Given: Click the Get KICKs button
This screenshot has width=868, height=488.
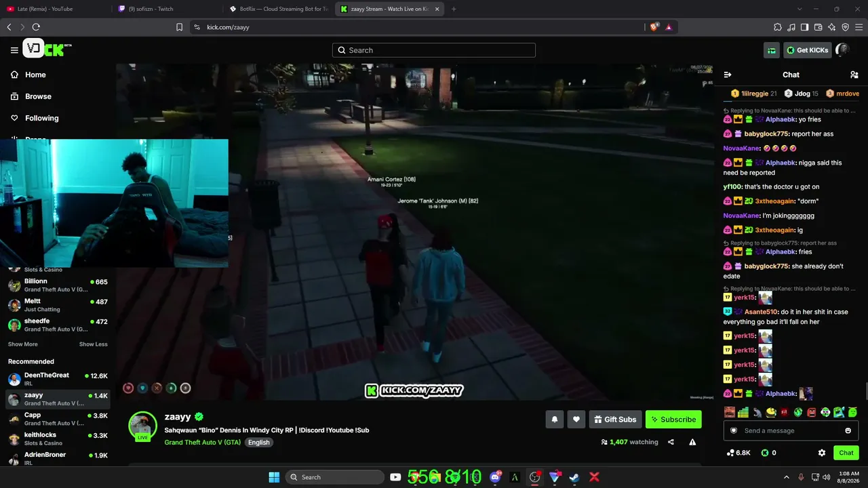Looking at the screenshot, I should [807, 50].
